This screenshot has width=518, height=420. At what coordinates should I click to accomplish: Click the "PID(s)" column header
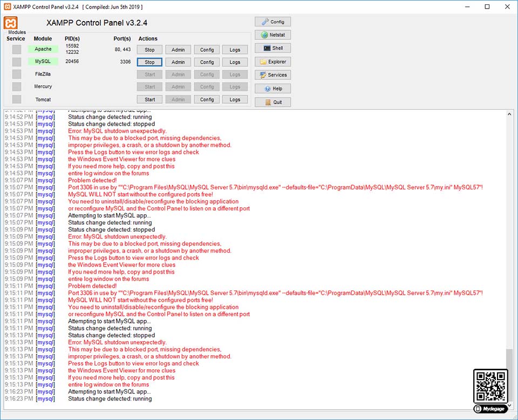(x=72, y=39)
